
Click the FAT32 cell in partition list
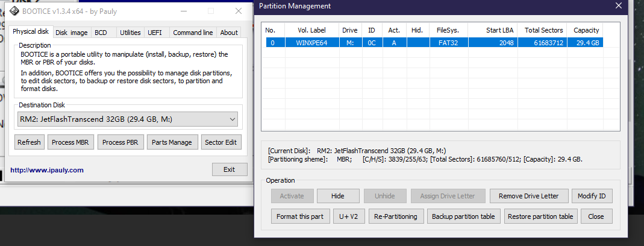(x=448, y=42)
